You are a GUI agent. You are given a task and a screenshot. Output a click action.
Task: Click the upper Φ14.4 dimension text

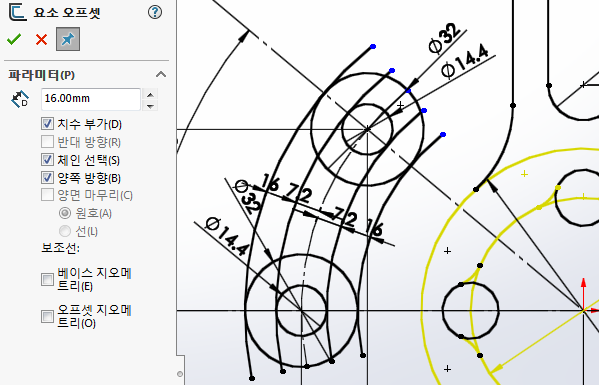coord(465,61)
